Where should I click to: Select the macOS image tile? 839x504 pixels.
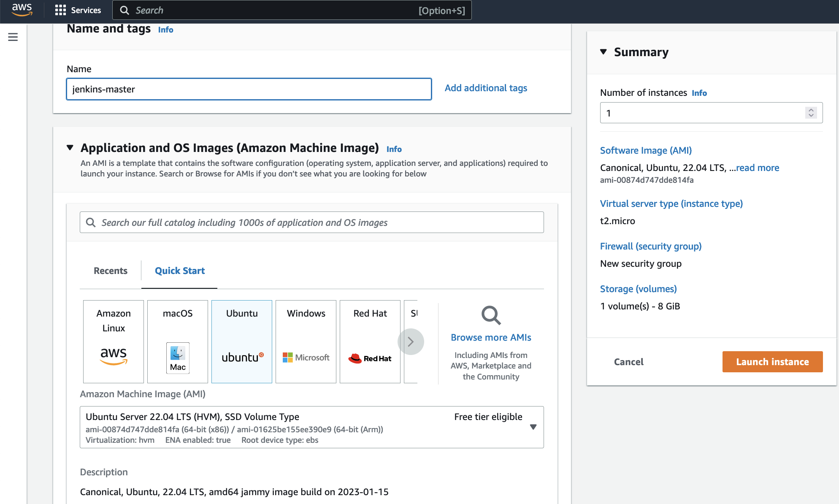pos(177,341)
